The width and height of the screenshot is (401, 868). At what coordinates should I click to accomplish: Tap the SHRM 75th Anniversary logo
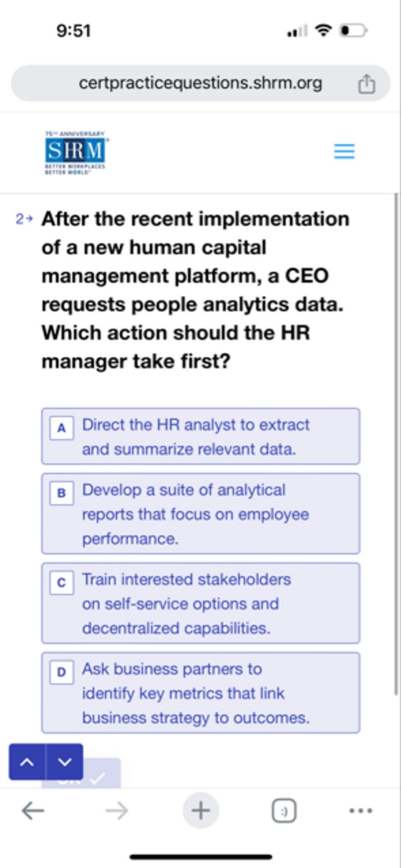click(x=75, y=151)
